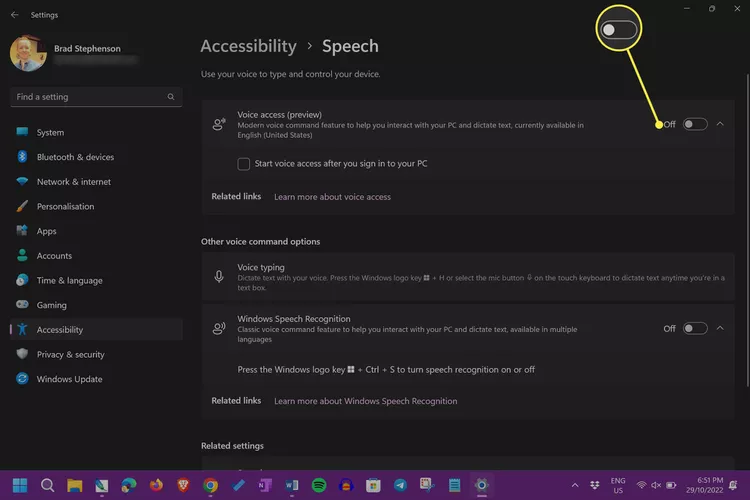The width and height of the screenshot is (750, 500).
Task: Open taskbar Search
Action: click(x=47, y=485)
